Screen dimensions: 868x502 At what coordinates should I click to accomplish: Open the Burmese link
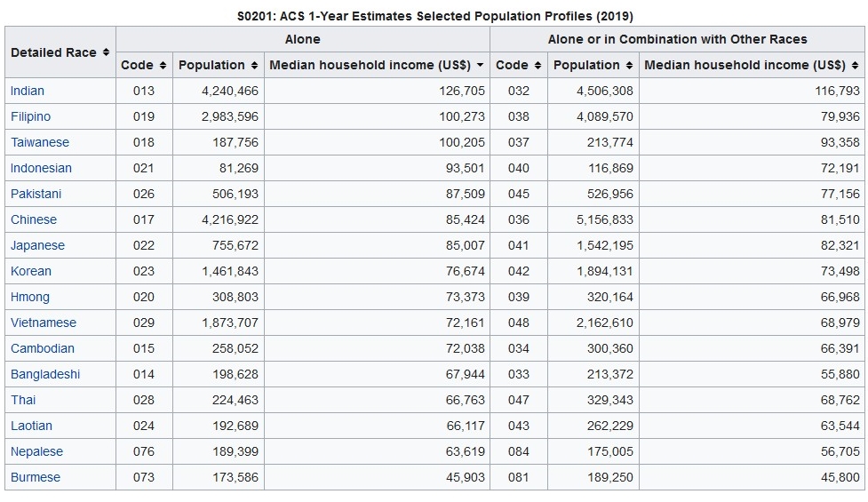tap(36, 477)
